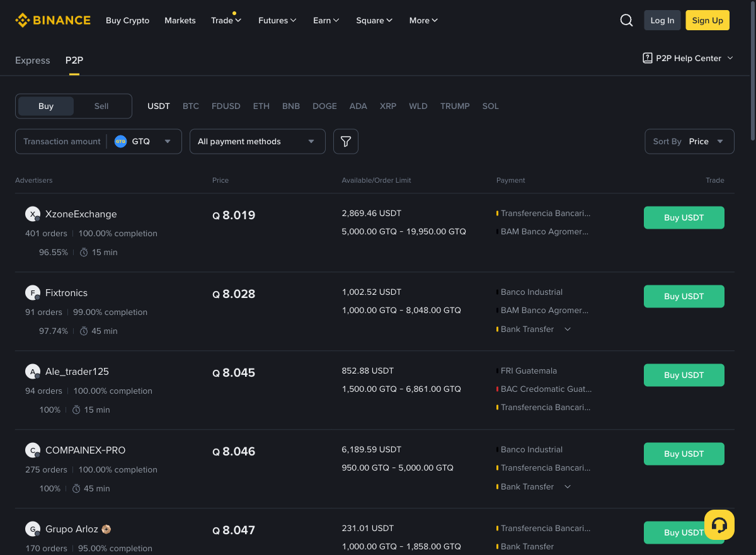The image size is (756, 555).
Task: Expand the Square menu
Action: (374, 20)
